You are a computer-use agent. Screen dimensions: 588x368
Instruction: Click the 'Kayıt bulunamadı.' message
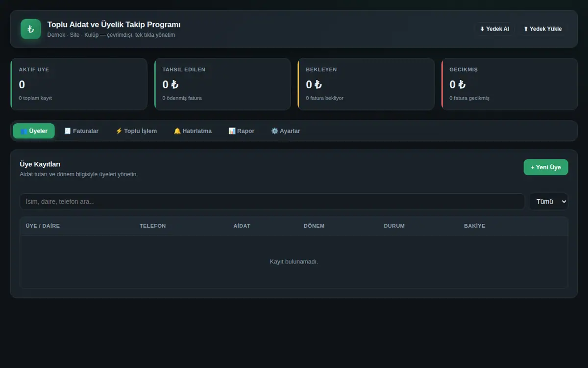click(294, 262)
